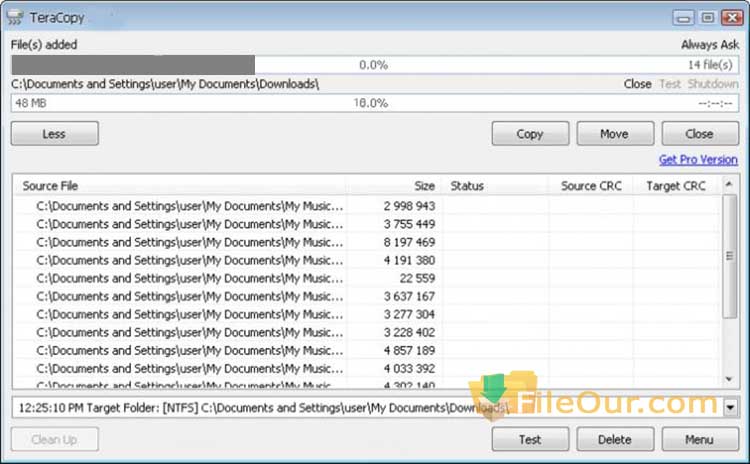Select the file row sized 3 755 449
750x464 pixels.
(367, 224)
